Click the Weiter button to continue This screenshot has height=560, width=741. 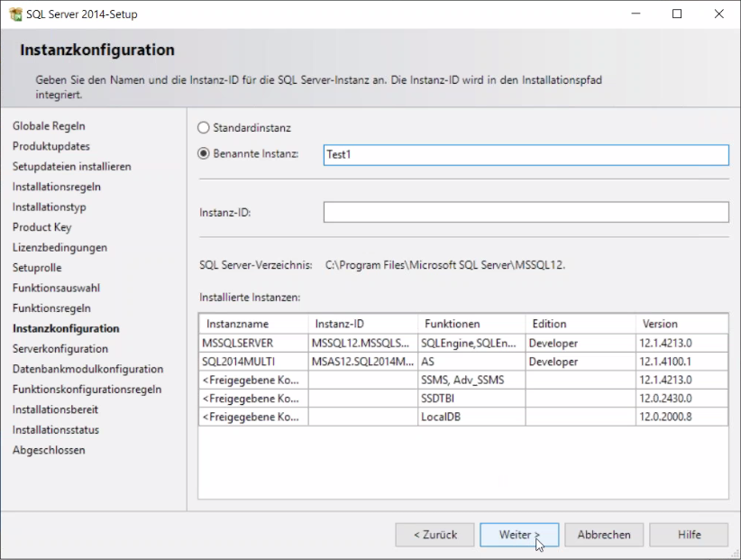tap(519, 534)
